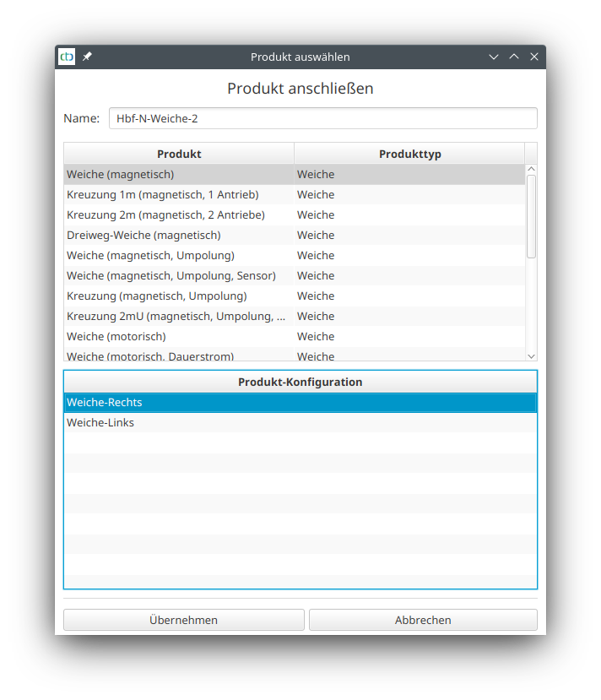
Task: Click the product list scrollbar thumb
Action: 531,216
